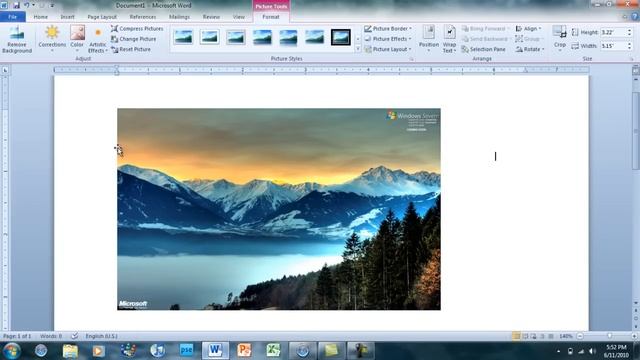
Task: Click Compress Pictures
Action: coord(137,29)
